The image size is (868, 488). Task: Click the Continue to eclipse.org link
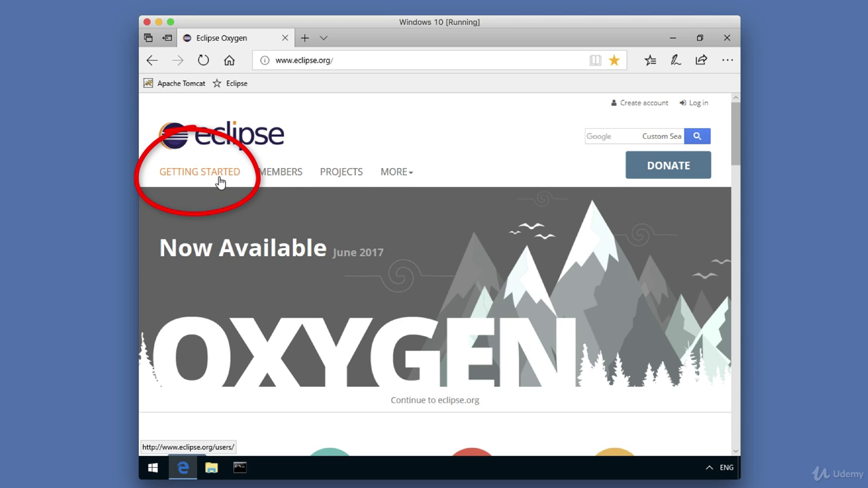coord(435,400)
